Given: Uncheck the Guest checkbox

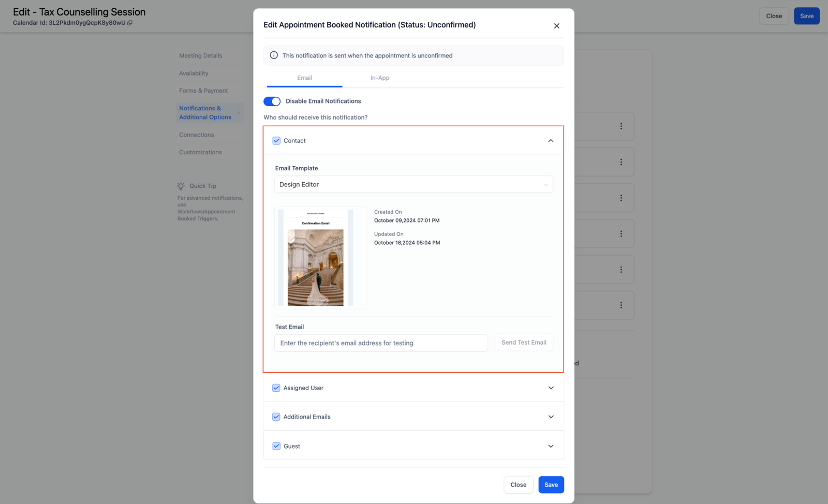Looking at the screenshot, I should click(276, 446).
